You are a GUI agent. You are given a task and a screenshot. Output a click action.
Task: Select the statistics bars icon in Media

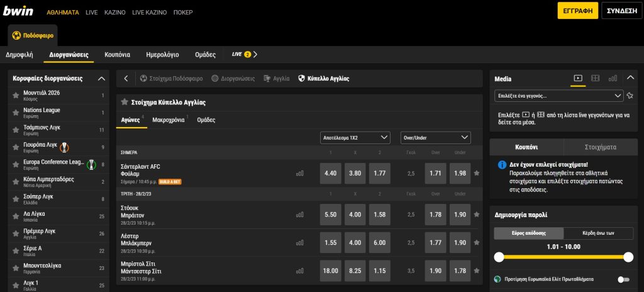(613, 78)
